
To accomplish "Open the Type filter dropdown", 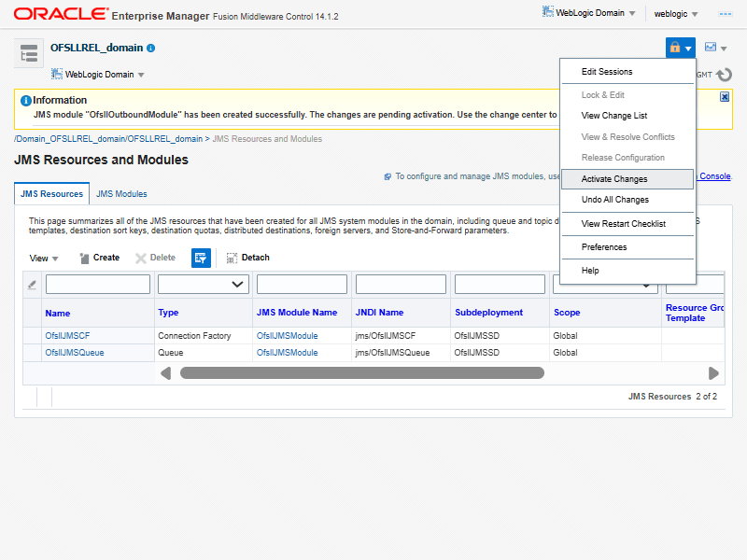I will pos(204,285).
